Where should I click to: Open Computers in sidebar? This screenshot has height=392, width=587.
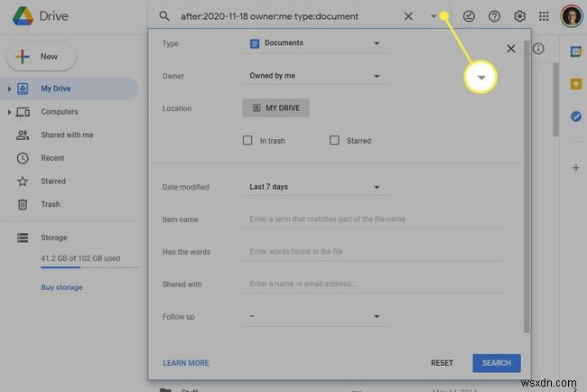[x=59, y=112]
